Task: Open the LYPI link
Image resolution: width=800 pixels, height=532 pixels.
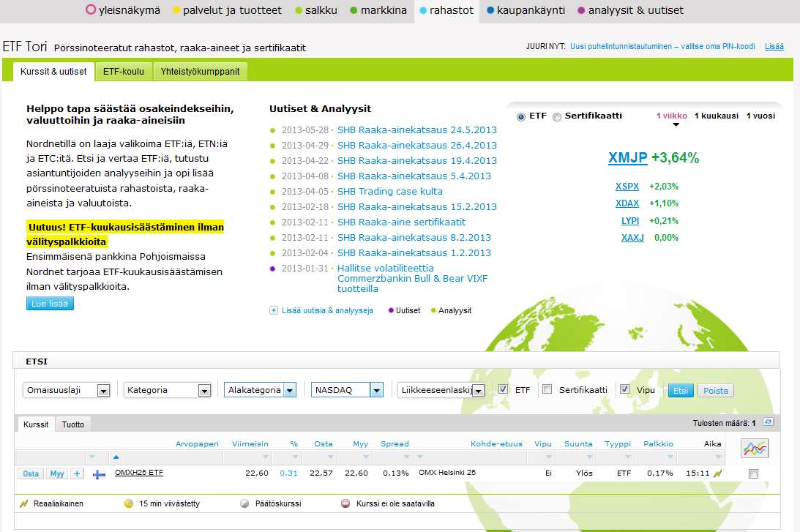Action: click(630, 221)
